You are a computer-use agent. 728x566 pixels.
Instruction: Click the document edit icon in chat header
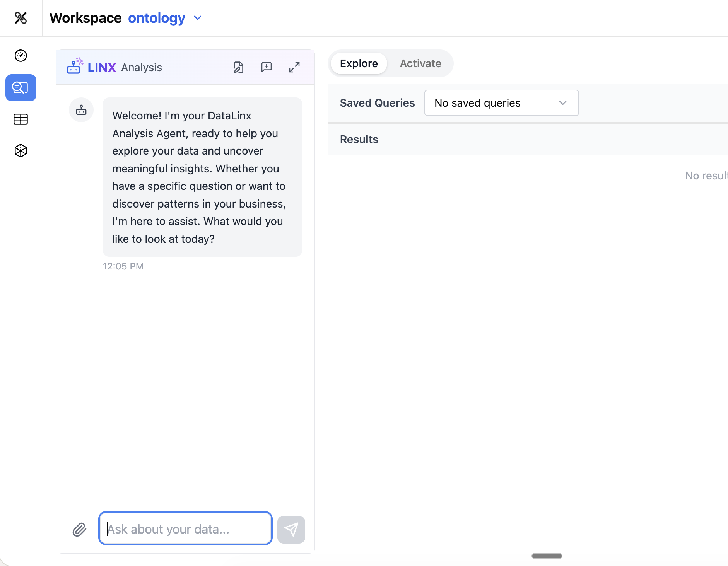[239, 67]
